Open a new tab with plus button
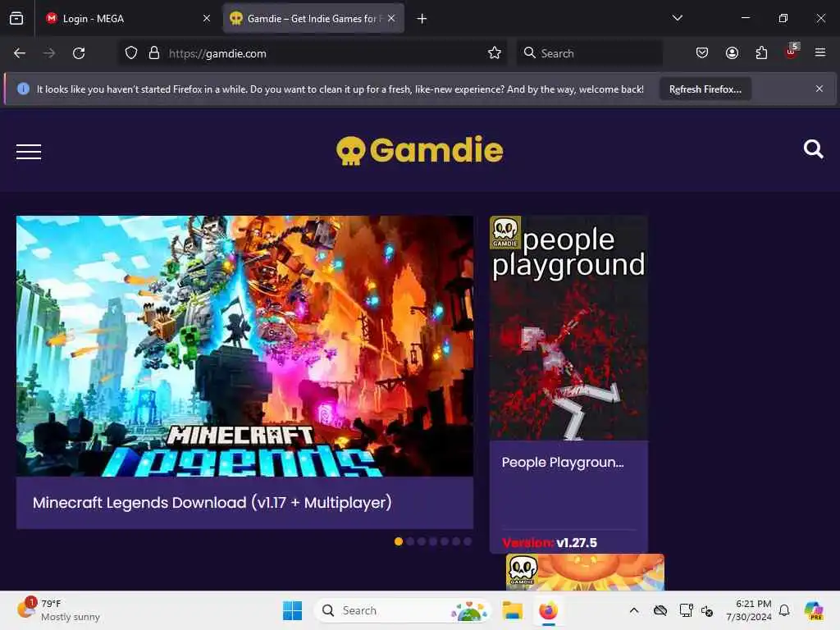The width and height of the screenshot is (840, 630). 422,19
